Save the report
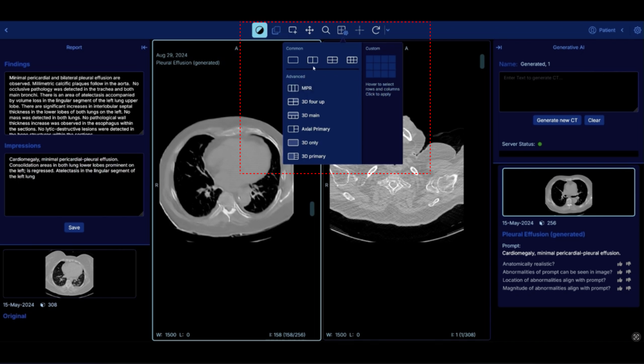The height and width of the screenshot is (364, 644). [x=74, y=227]
